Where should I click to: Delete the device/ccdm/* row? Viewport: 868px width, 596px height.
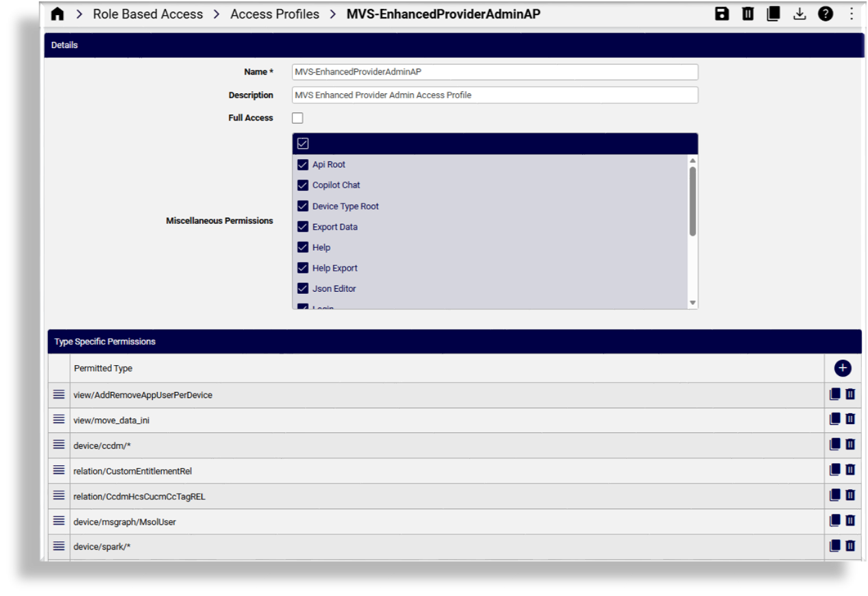(x=850, y=445)
